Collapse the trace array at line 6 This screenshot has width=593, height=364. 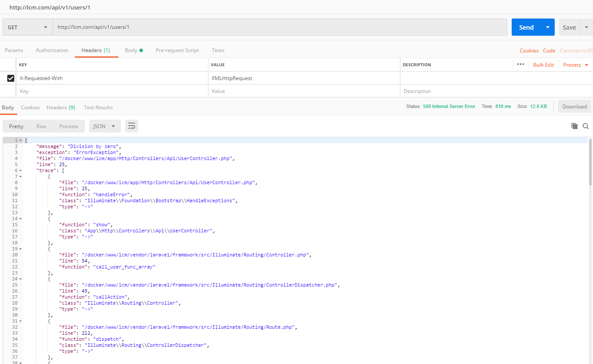[x=20, y=170]
